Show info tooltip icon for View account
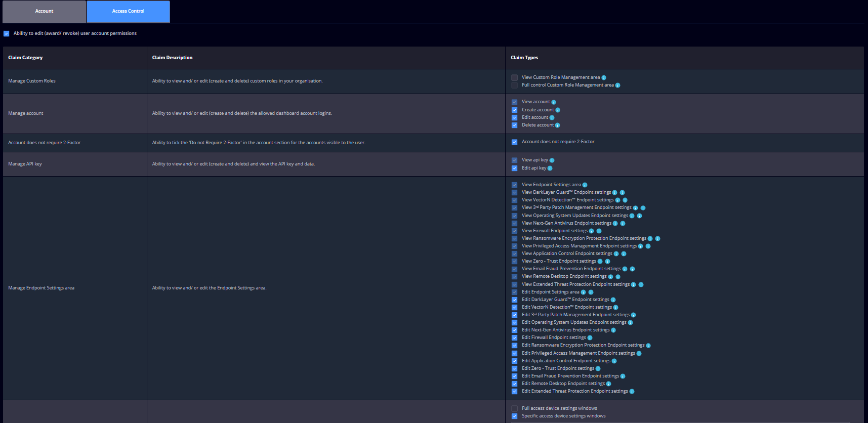Image resolution: width=868 pixels, height=423 pixels. click(x=554, y=102)
